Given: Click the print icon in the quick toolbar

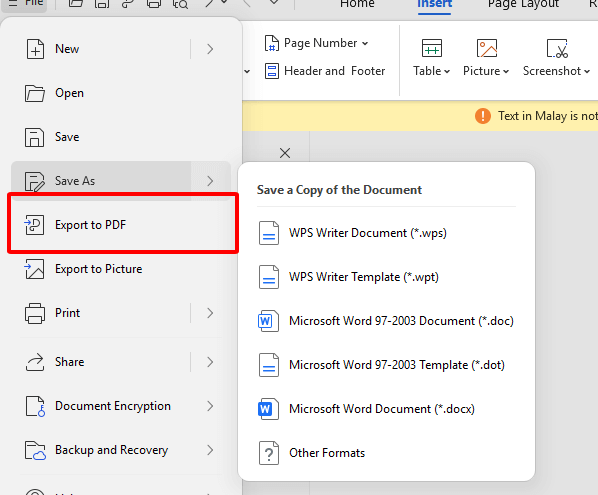Looking at the screenshot, I should 154,4.
